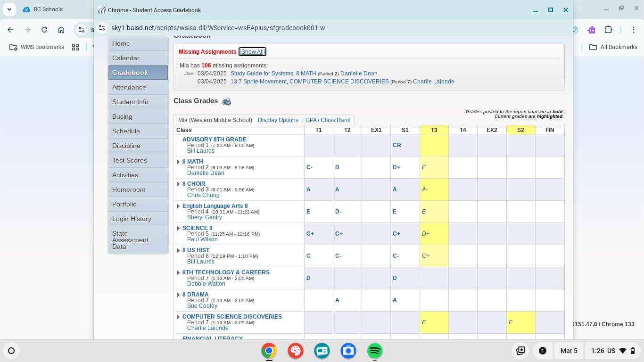Open the GPA / Class Rank link

(328, 120)
